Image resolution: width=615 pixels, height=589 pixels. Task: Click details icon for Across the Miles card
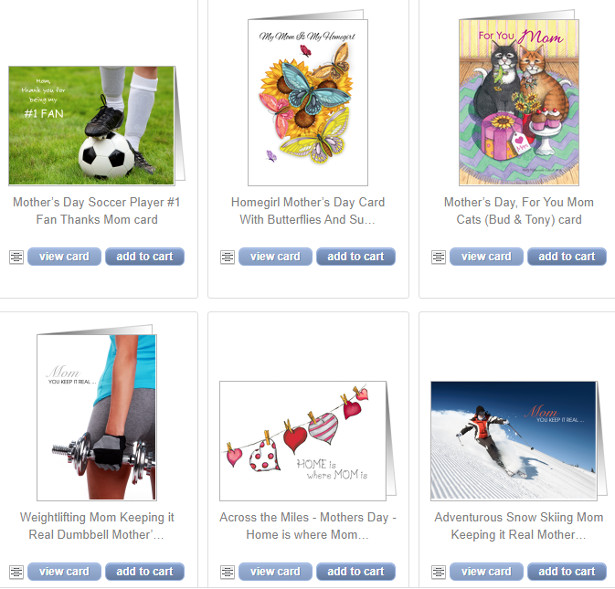pyautogui.click(x=227, y=572)
